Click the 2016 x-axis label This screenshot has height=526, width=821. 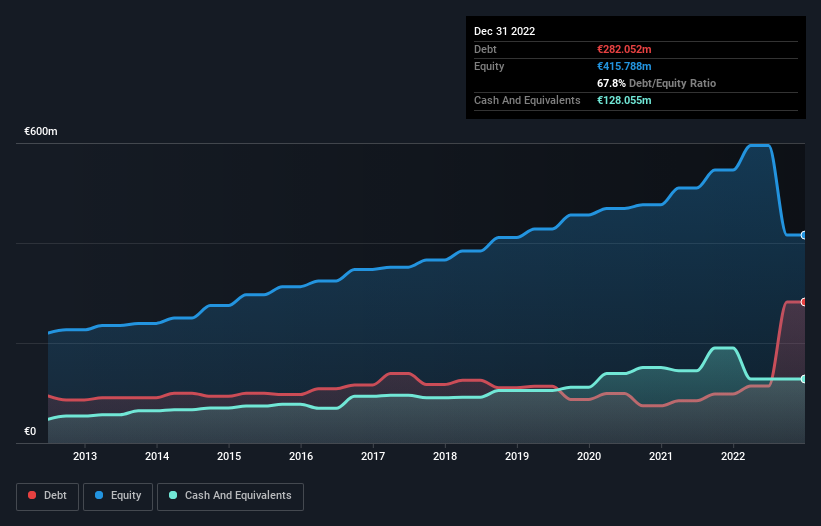pyautogui.click(x=301, y=456)
